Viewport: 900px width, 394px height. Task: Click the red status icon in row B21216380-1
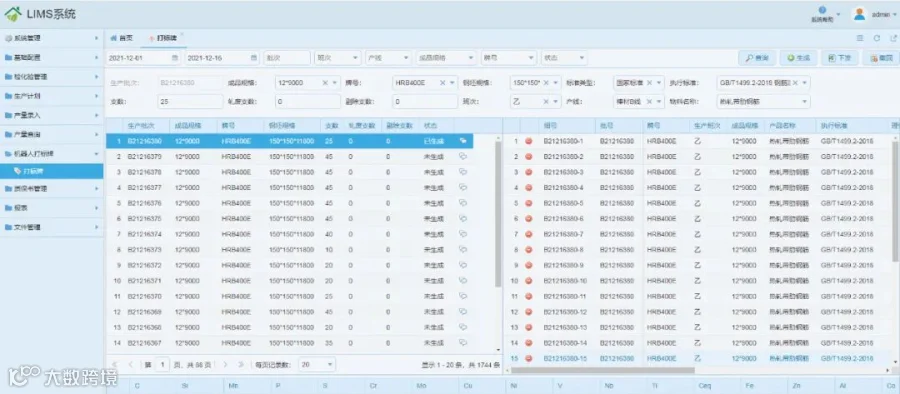(529, 141)
